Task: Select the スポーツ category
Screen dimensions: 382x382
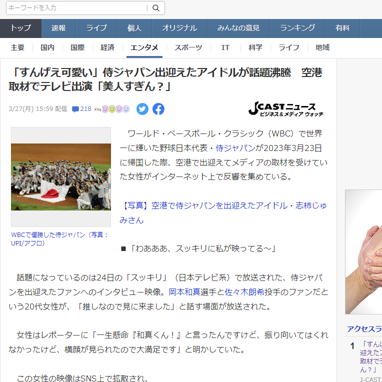Action: 188,48
